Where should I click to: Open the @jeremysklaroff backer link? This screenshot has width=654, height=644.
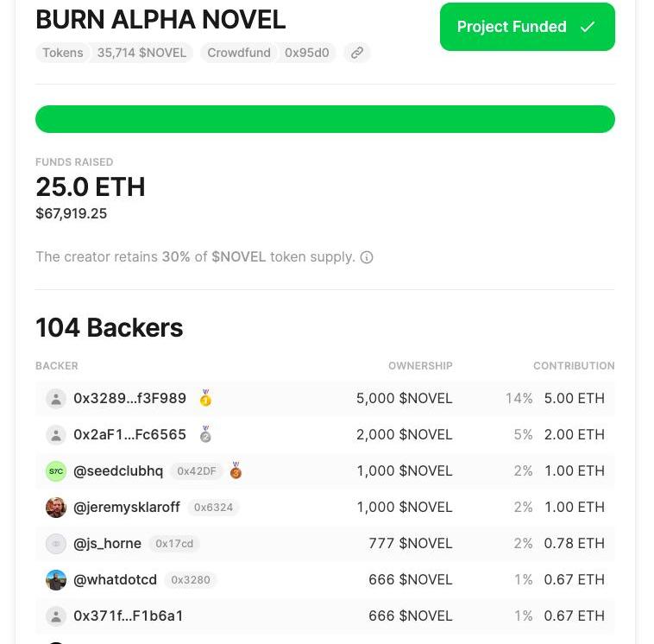click(127, 507)
